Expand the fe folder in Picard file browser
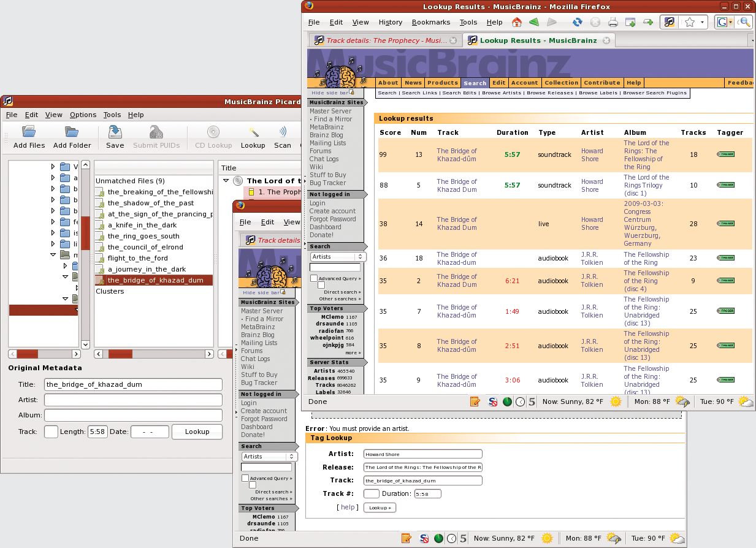 pyautogui.click(x=53, y=222)
